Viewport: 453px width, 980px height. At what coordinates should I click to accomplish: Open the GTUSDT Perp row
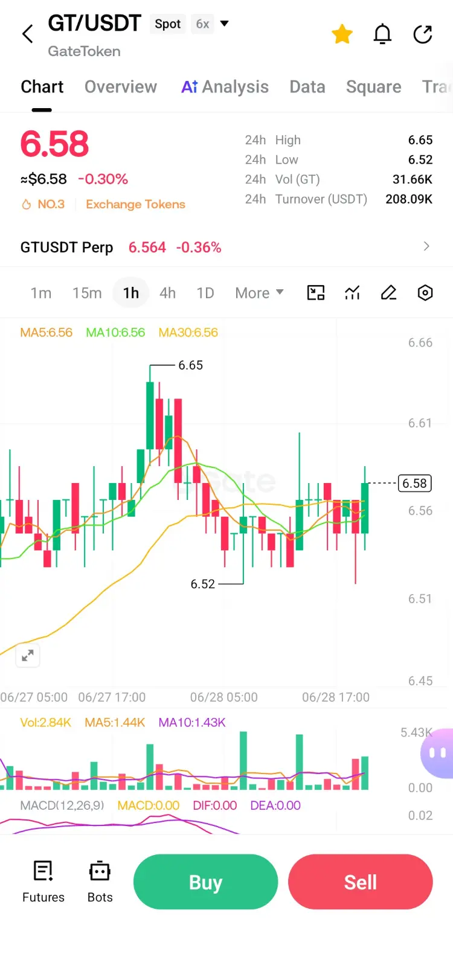tap(226, 247)
